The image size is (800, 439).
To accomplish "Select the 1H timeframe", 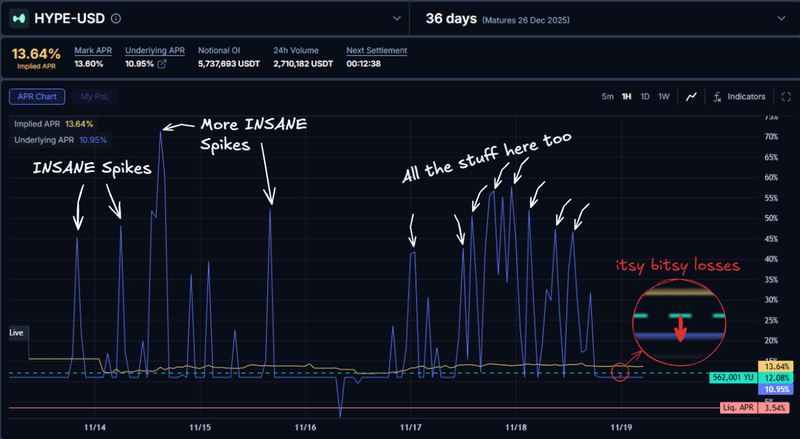I will point(626,97).
